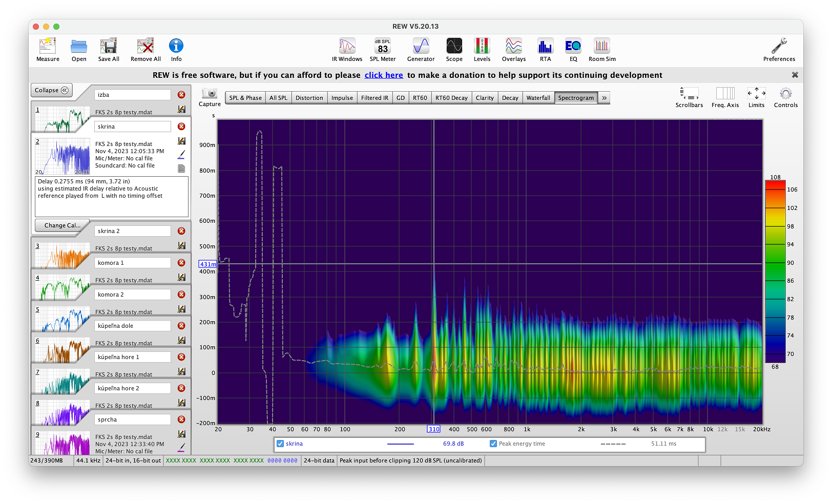Show more graph tabs via chevron
The width and height of the screenshot is (832, 504).
604,98
